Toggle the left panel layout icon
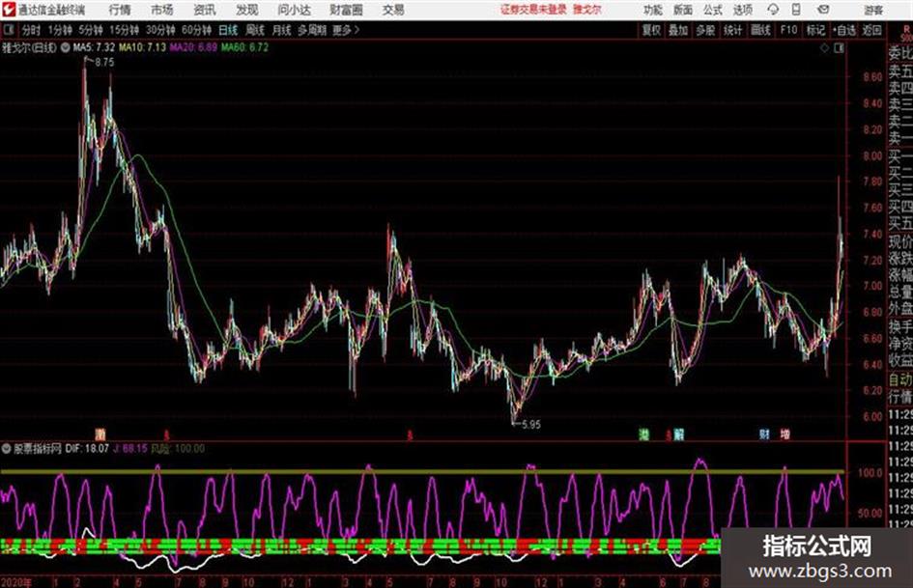 point(9,30)
